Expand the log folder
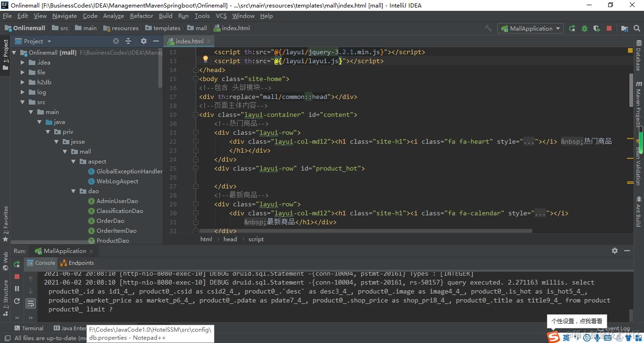 point(22,92)
